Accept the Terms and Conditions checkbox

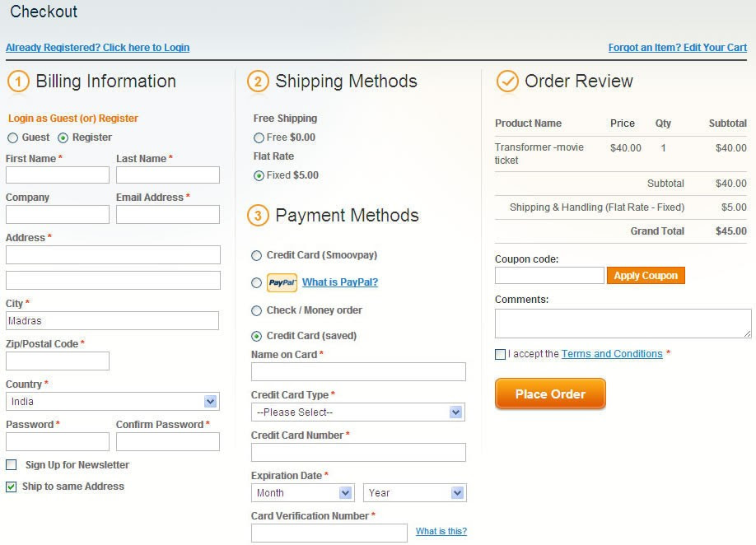point(501,354)
